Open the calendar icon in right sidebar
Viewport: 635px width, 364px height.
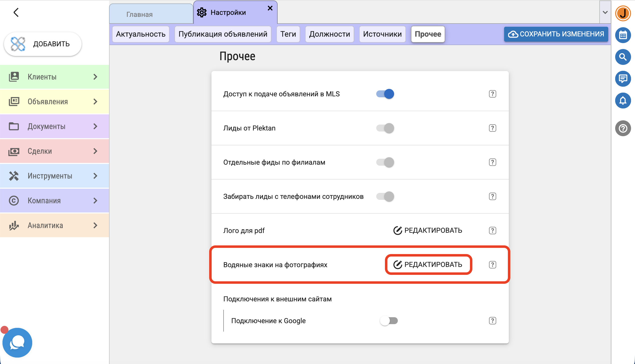(x=623, y=35)
